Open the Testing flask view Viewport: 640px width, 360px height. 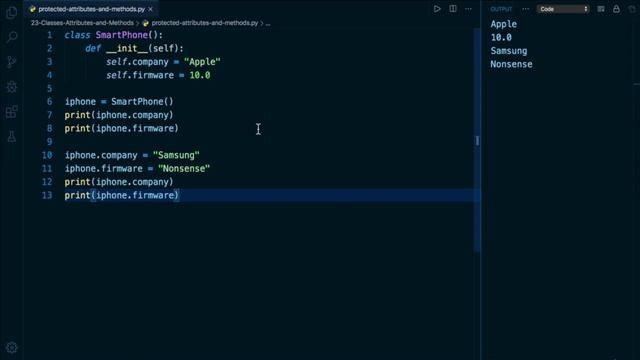(x=12, y=136)
